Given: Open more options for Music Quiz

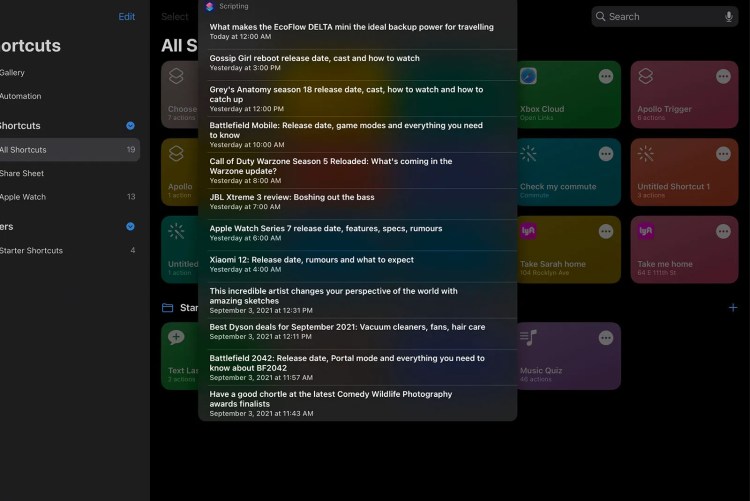Looking at the screenshot, I should (606, 338).
